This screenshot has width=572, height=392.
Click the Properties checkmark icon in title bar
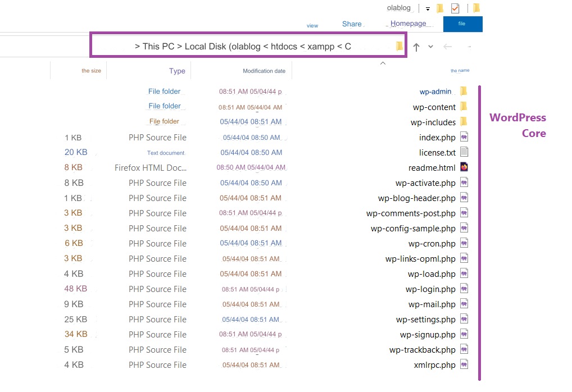[x=455, y=8]
